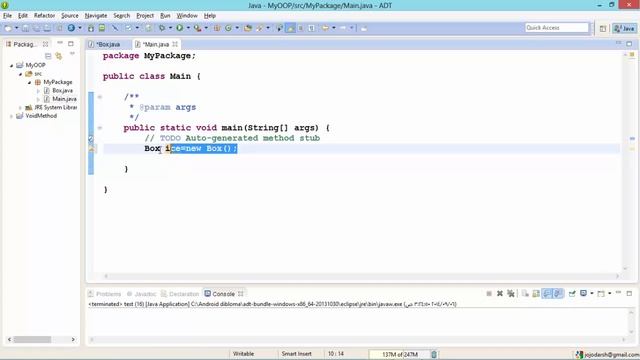640x360 pixels.
Task: Click the 10 : 14 cursor position
Action: coord(336,354)
